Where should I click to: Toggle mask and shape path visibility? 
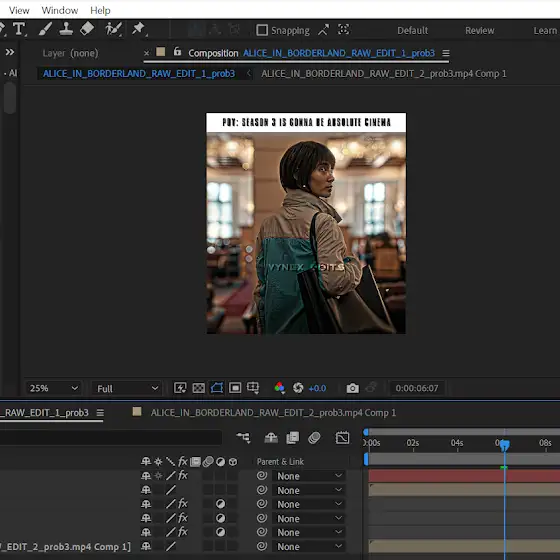[217, 388]
